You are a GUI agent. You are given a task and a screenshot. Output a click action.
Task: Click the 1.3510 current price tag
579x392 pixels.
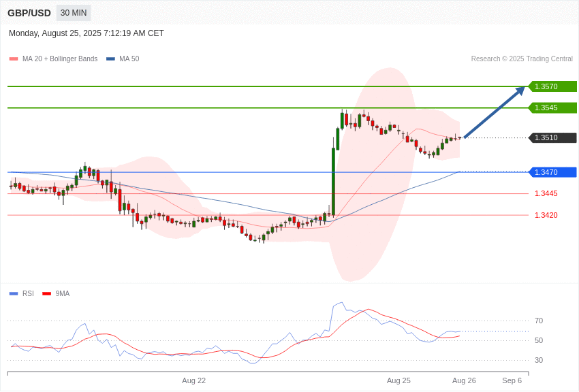coord(553,137)
